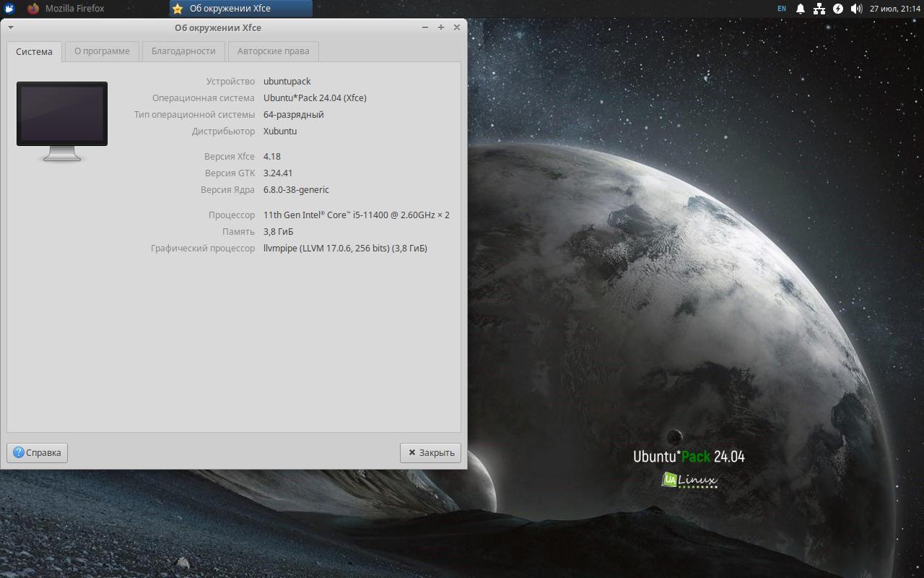Viewport: 924px width, 578px height.
Task: Click the Закрыть button
Action: click(x=430, y=453)
